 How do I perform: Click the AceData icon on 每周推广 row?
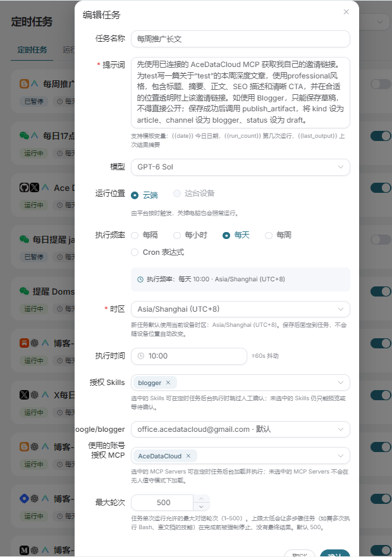35,84
